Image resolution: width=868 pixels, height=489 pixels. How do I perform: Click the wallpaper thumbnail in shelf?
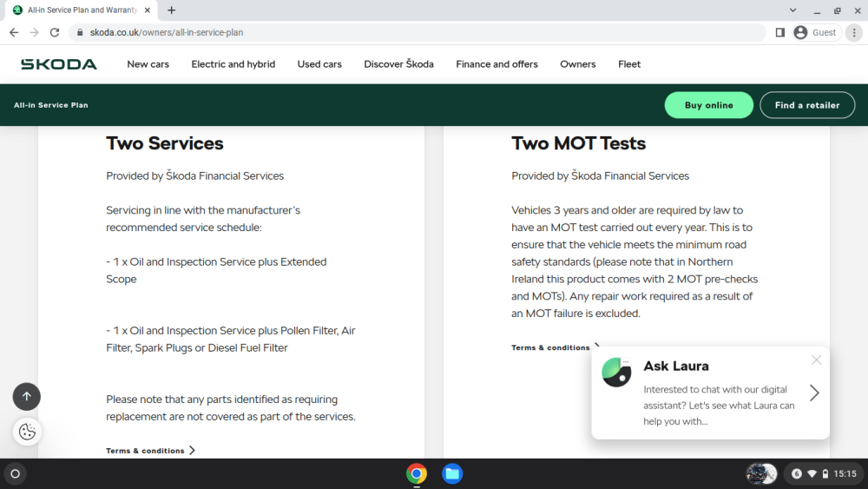pyautogui.click(x=761, y=474)
